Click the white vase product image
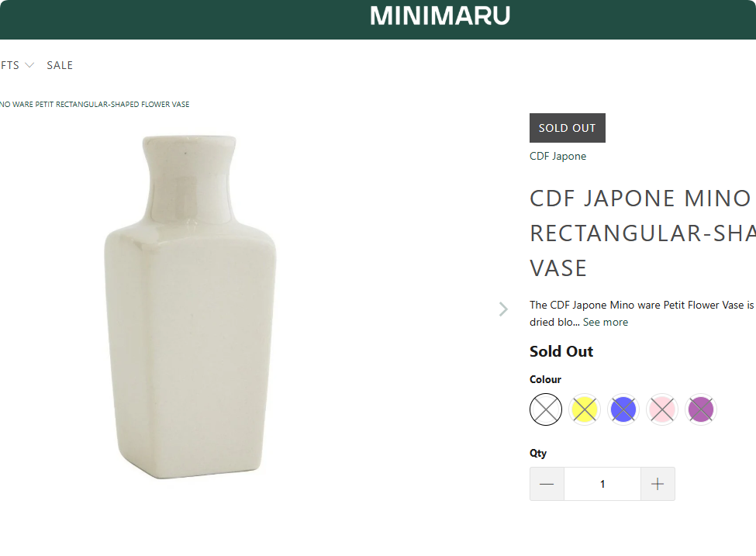The height and width of the screenshot is (556, 756). (x=190, y=306)
